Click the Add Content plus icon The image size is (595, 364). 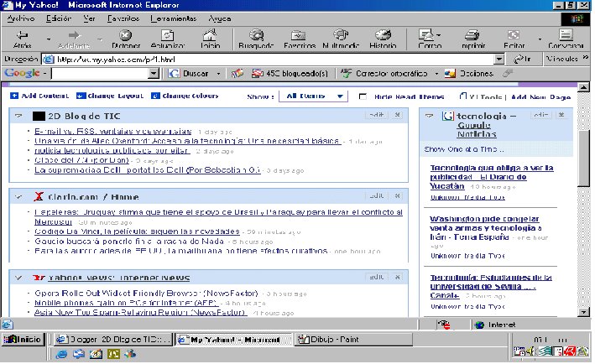14,96
